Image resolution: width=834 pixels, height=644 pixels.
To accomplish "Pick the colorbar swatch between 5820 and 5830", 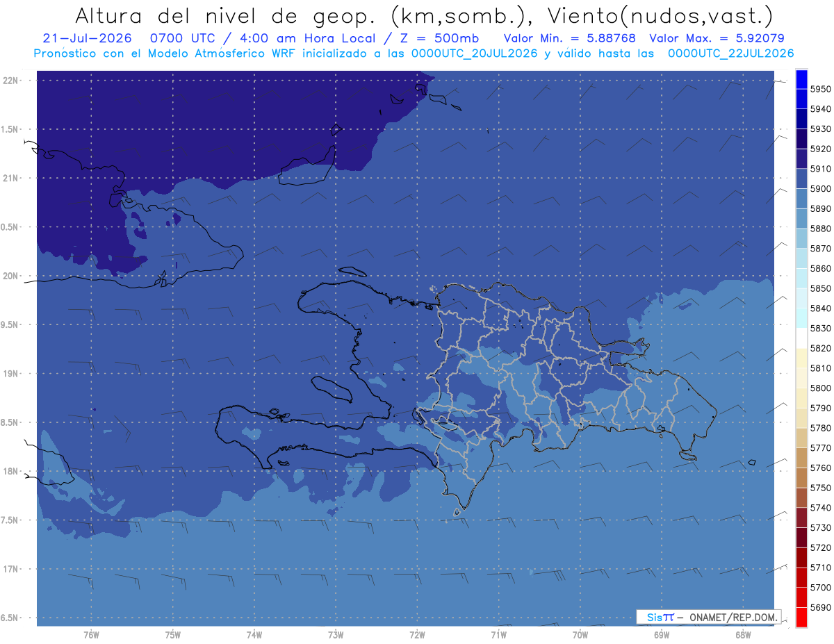I will point(801,338).
